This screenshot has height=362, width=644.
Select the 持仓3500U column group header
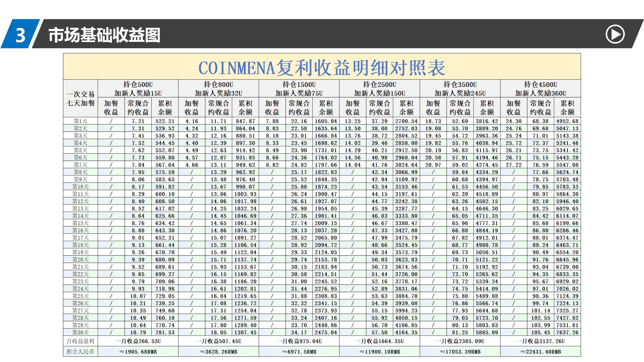click(460, 89)
